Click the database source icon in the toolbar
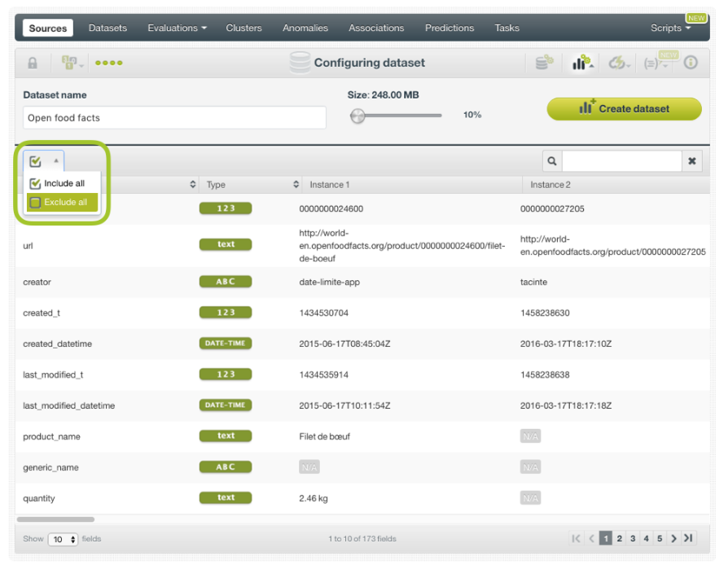Viewport: 728px width, 569px height. coord(544,63)
